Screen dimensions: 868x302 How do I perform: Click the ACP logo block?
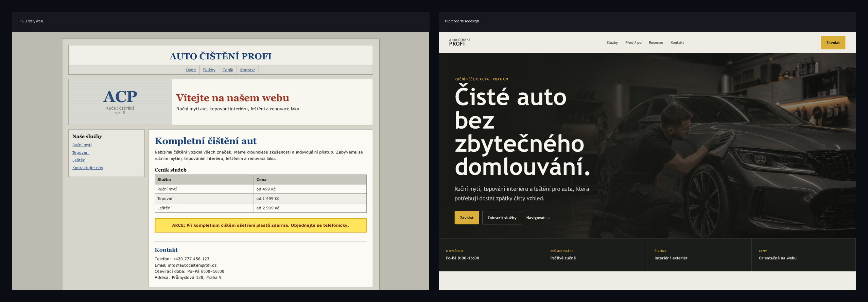(120, 102)
